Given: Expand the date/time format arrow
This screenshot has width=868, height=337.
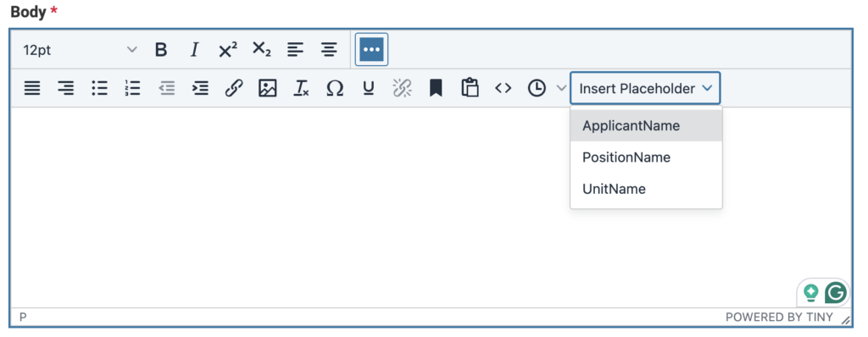Looking at the screenshot, I should [x=561, y=88].
